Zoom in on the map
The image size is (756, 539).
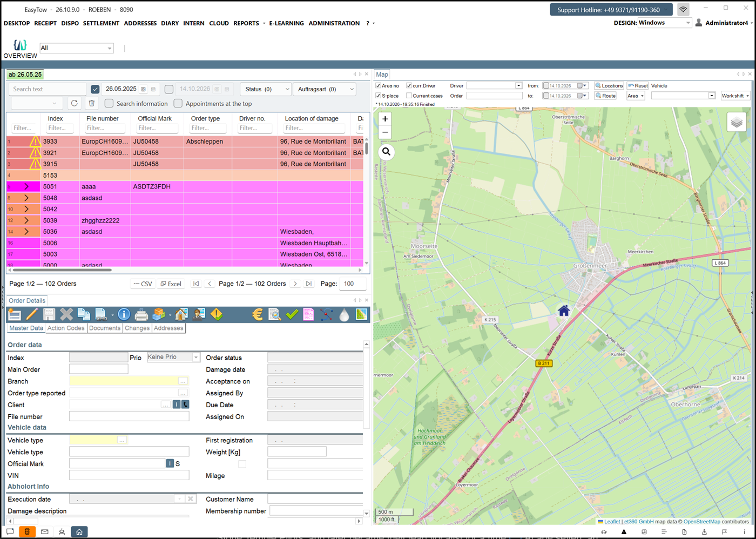[x=385, y=119]
